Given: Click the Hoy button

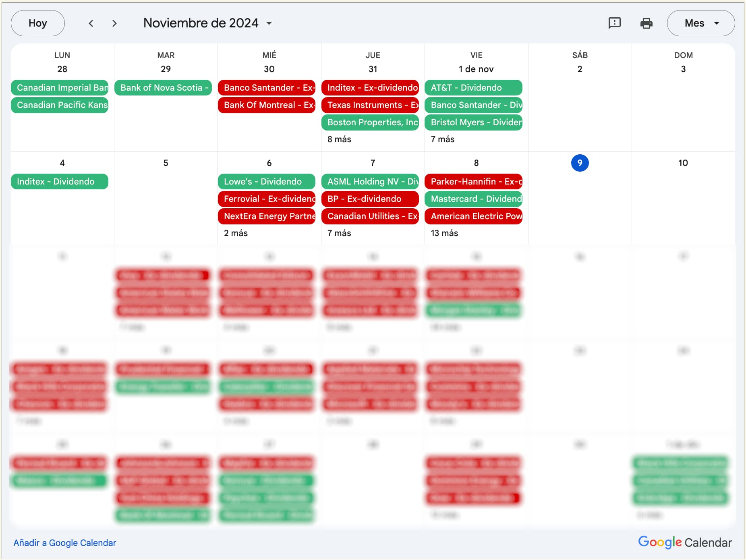Looking at the screenshot, I should (x=38, y=23).
